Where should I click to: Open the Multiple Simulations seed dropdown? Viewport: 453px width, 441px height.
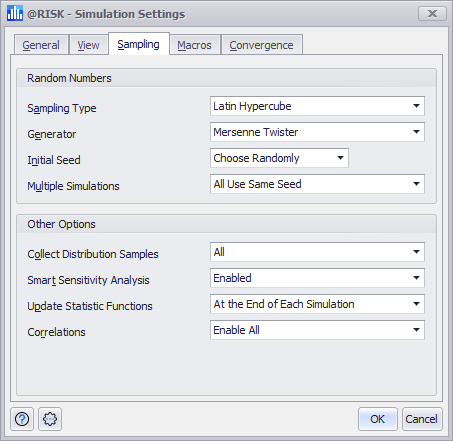point(317,184)
